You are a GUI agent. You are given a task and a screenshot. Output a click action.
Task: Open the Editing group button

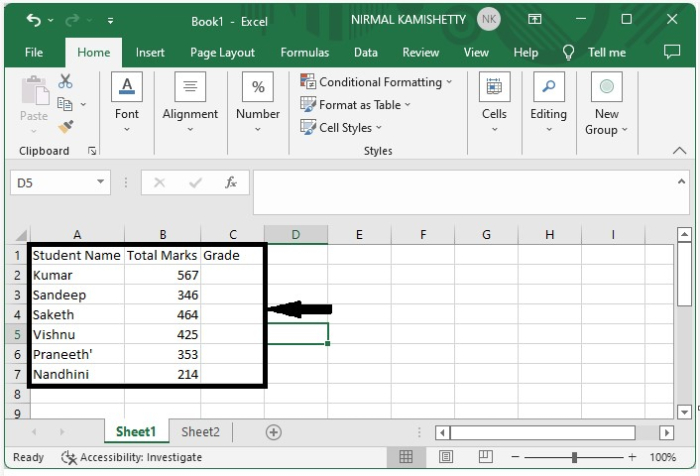[x=549, y=103]
